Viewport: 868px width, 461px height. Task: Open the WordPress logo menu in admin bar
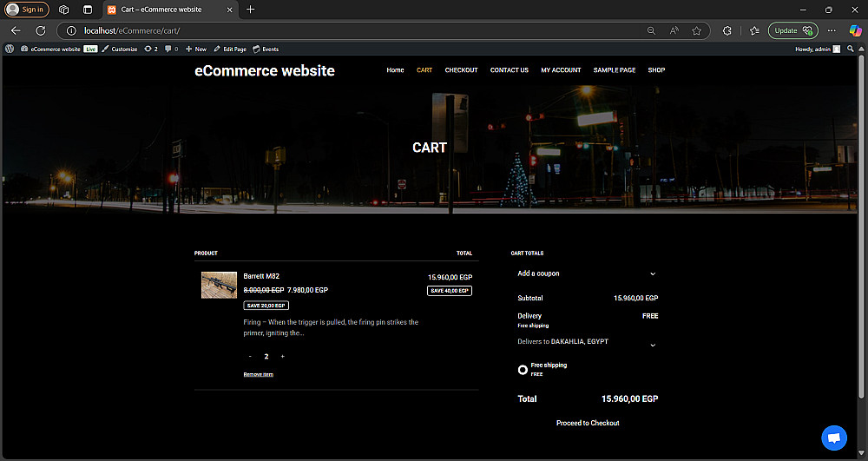point(10,49)
